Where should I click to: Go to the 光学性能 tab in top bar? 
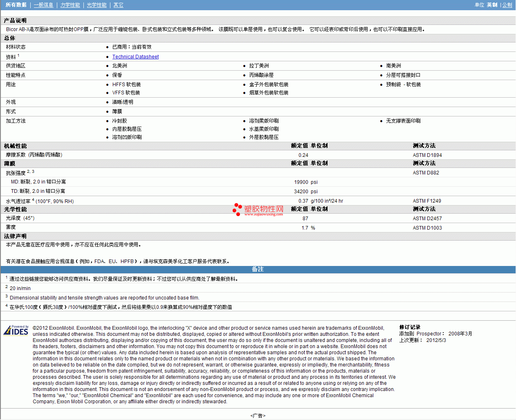pos(97,5)
